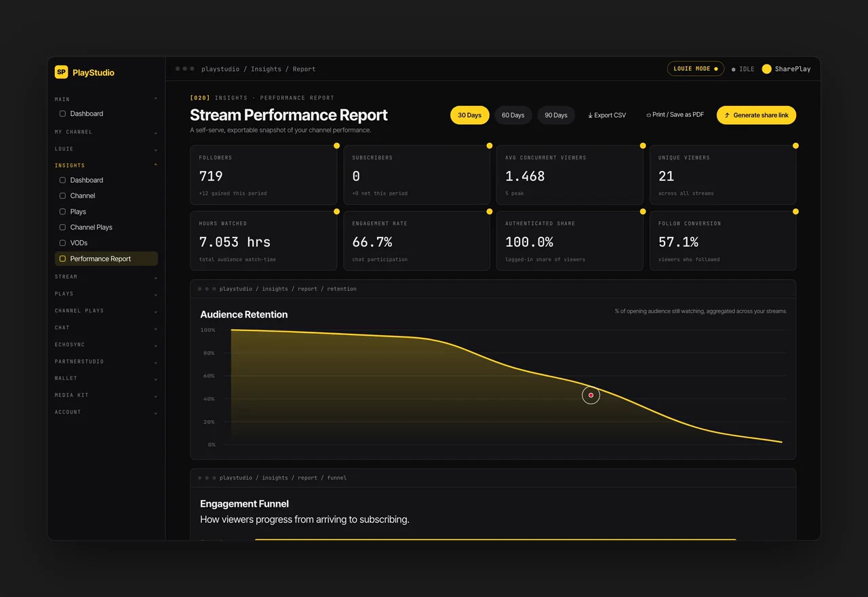Screen dimensions: 868x597
Task: Click the Unique Viewers card yellow corner dot
Action: click(795, 146)
